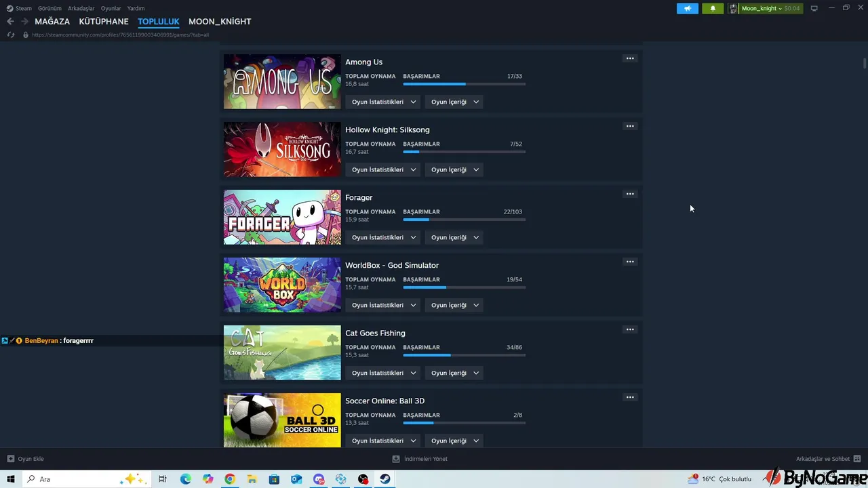Screen dimensions: 868x488
Task: Expand Oyun İçeriği for WorldBox
Action: point(454,305)
